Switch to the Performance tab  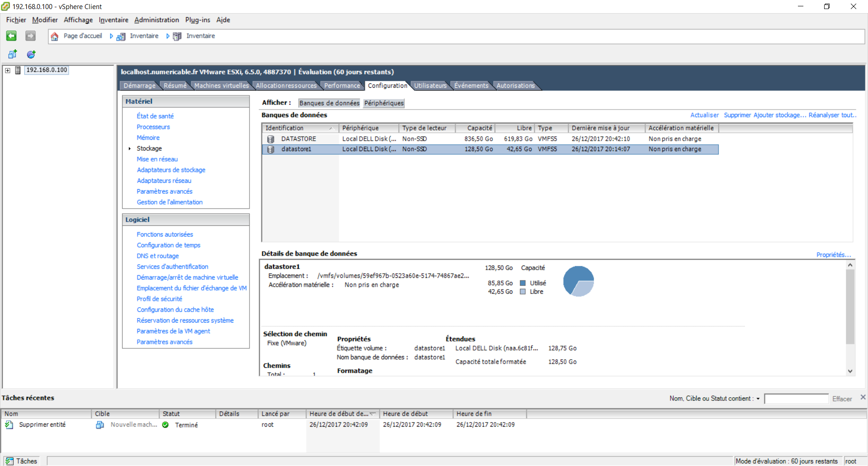342,86
